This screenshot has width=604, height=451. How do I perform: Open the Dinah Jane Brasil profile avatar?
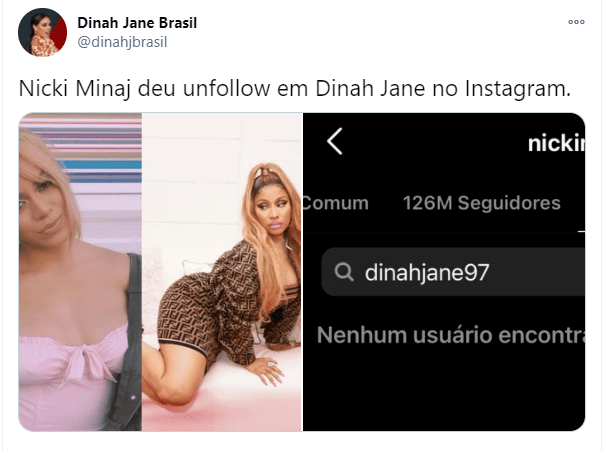pos(42,32)
